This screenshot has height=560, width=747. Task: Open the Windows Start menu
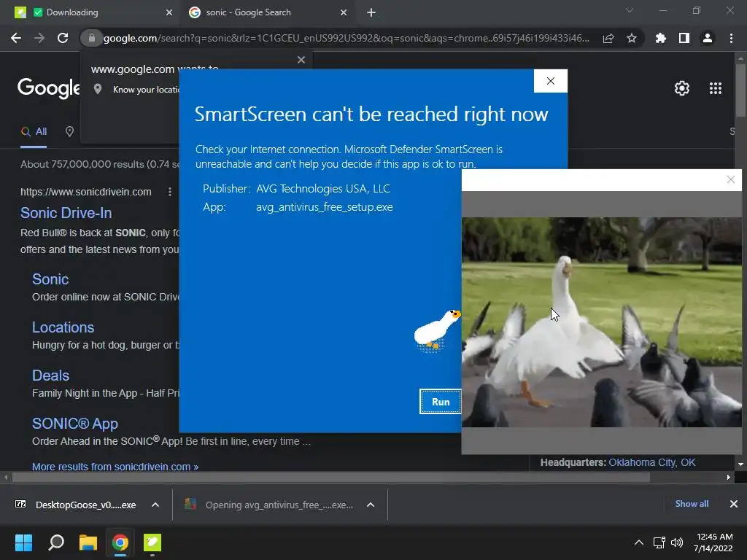click(23, 542)
